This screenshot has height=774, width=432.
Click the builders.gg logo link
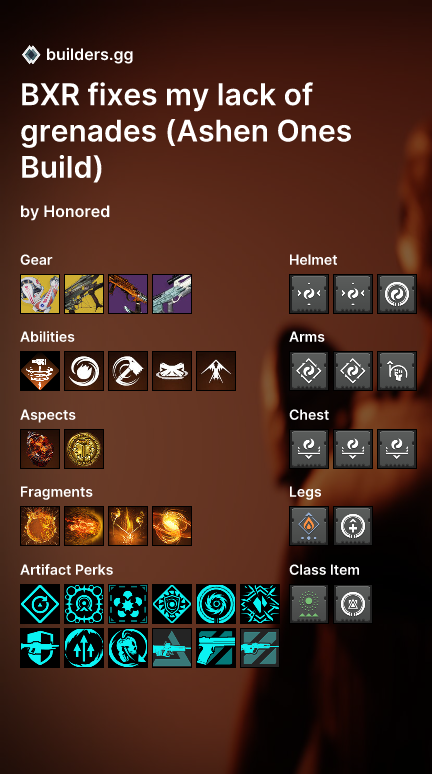[x=78, y=55]
